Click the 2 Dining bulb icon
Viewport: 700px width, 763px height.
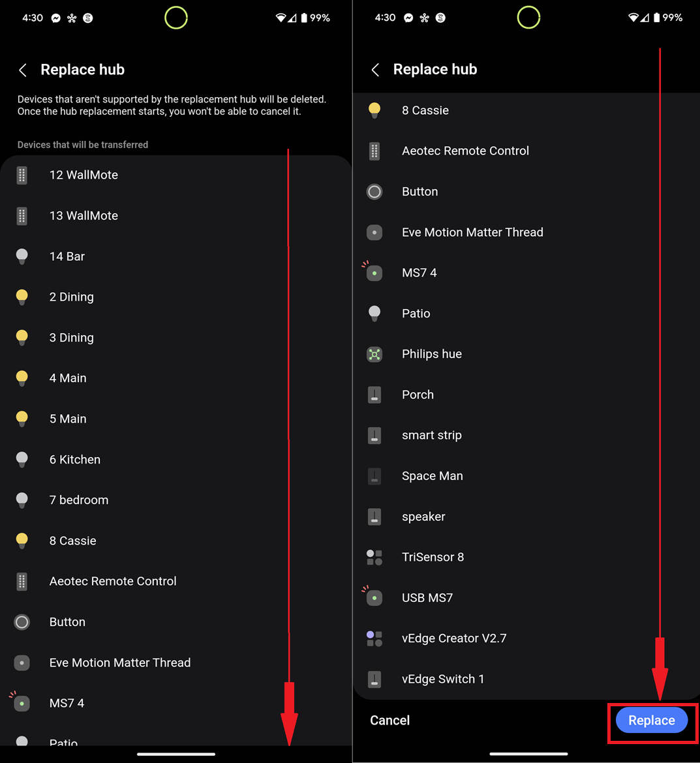coord(22,297)
